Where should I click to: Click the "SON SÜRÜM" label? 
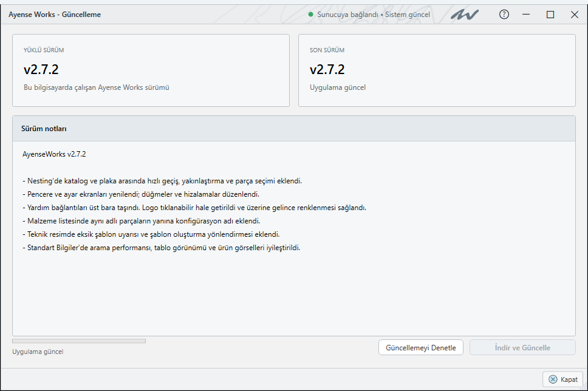point(327,50)
